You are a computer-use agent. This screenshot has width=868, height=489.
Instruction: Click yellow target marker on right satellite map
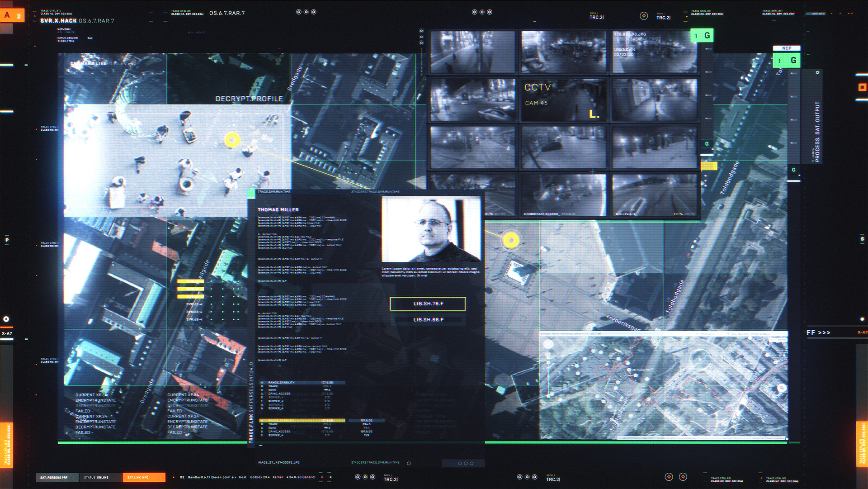[511, 240]
